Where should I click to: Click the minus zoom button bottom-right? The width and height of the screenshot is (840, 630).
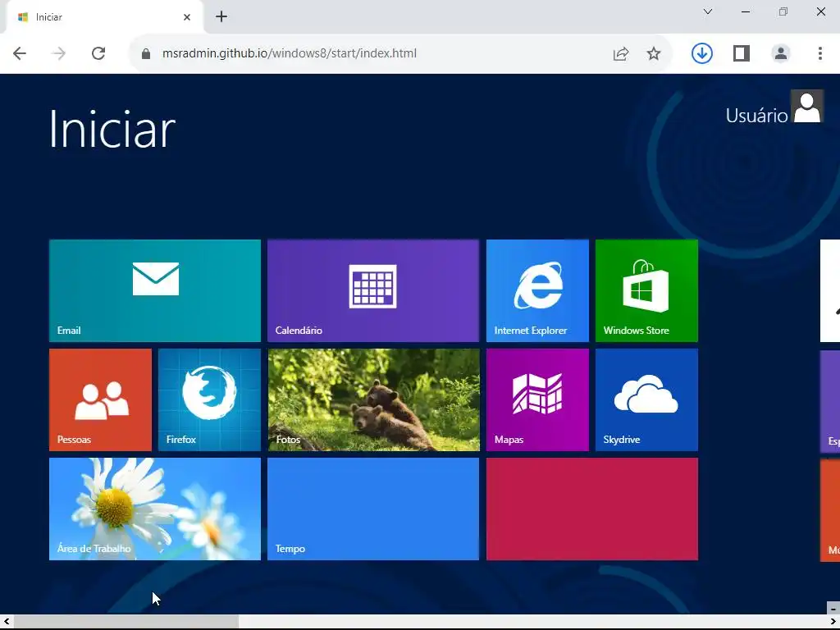[833, 608]
